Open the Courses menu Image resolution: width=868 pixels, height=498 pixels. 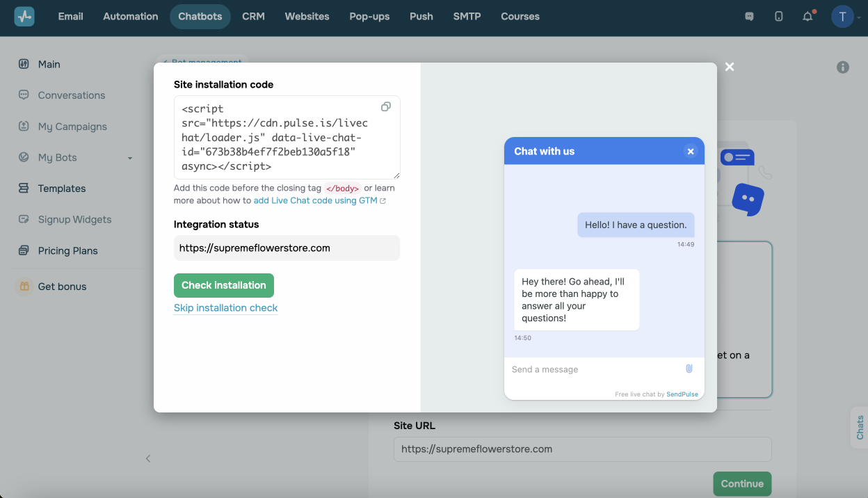[x=520, y=17]
